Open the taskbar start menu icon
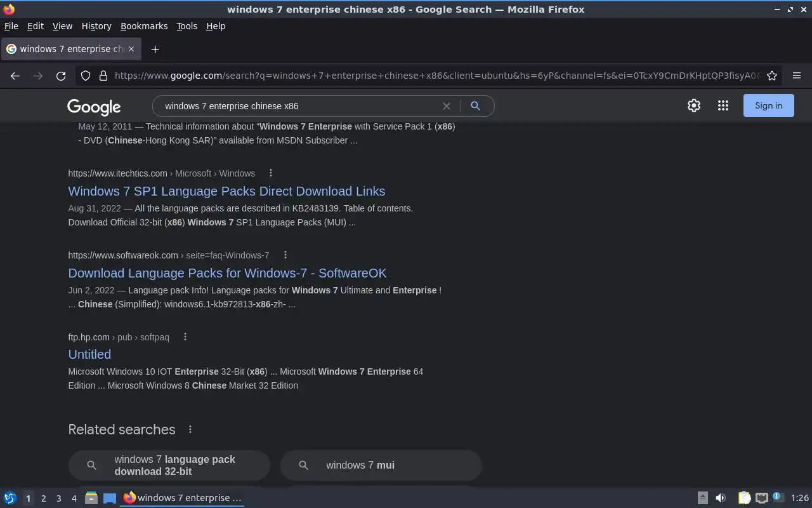This screenshot has width=812, height=508. click(x=10, y=498)
